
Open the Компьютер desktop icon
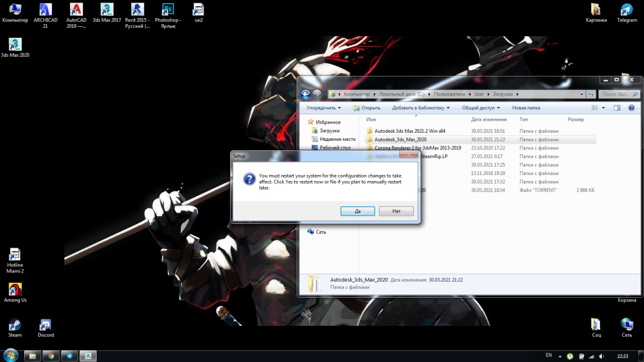(x=15, y=13)
